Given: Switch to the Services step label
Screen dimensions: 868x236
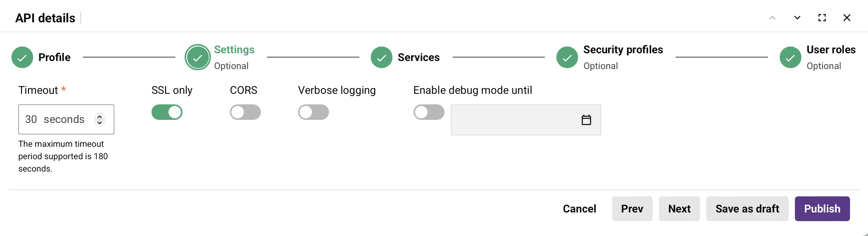Looking at the screenshot, I should point(419,57).
